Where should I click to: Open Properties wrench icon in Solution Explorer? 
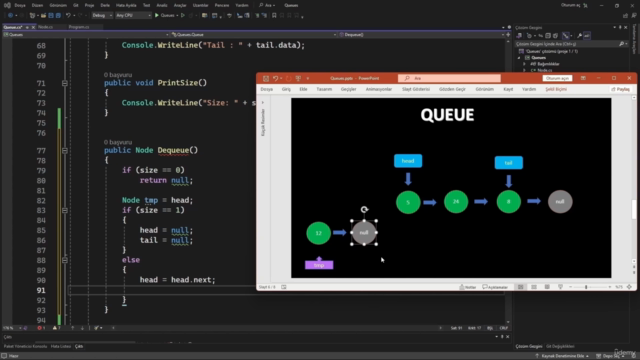[579, 36]
